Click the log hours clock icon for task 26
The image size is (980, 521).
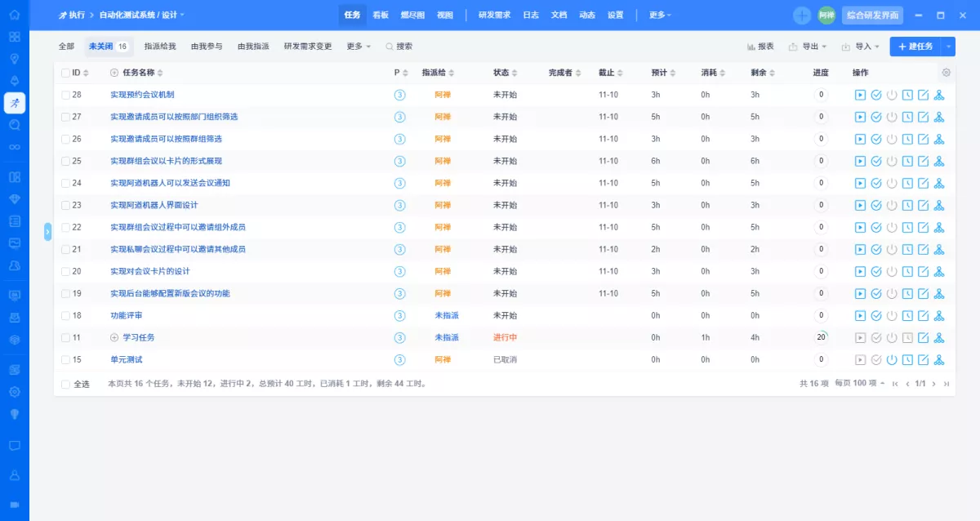tap(907, 139)
